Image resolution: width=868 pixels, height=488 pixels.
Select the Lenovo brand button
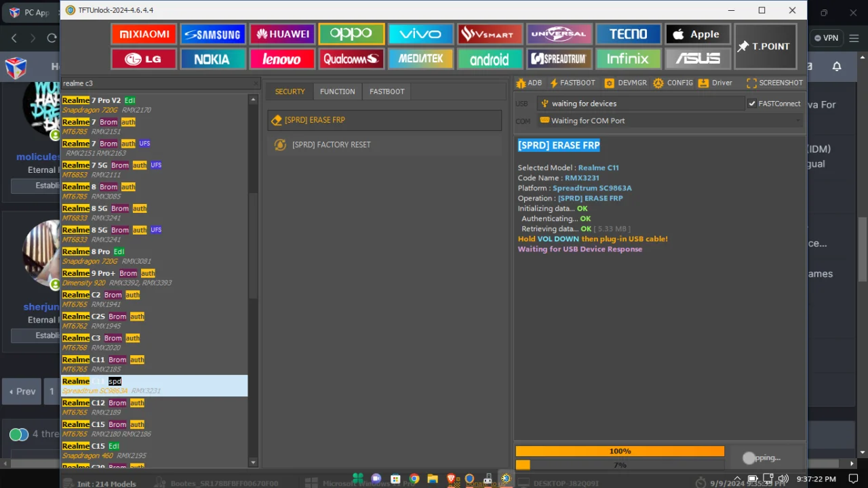(x=281, y=59)
